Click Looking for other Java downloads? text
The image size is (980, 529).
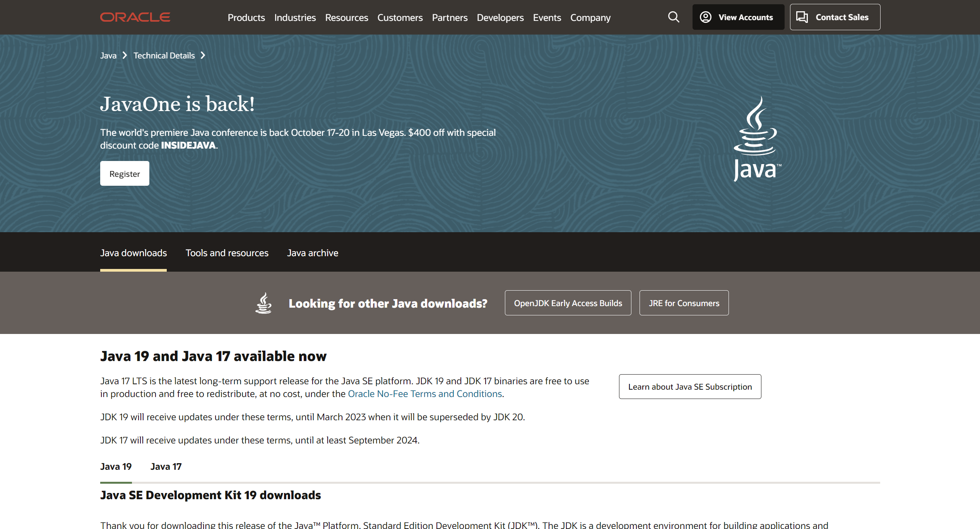(x=388, y=303)
